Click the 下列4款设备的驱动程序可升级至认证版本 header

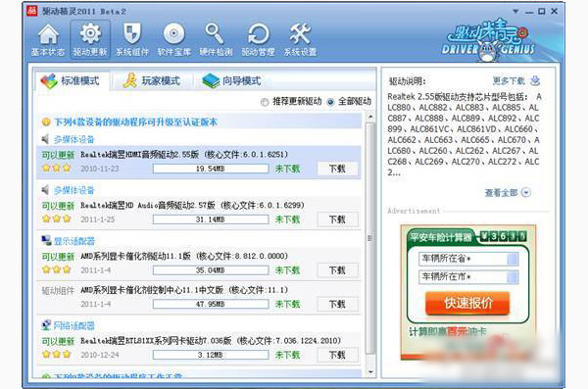[136, 122]
